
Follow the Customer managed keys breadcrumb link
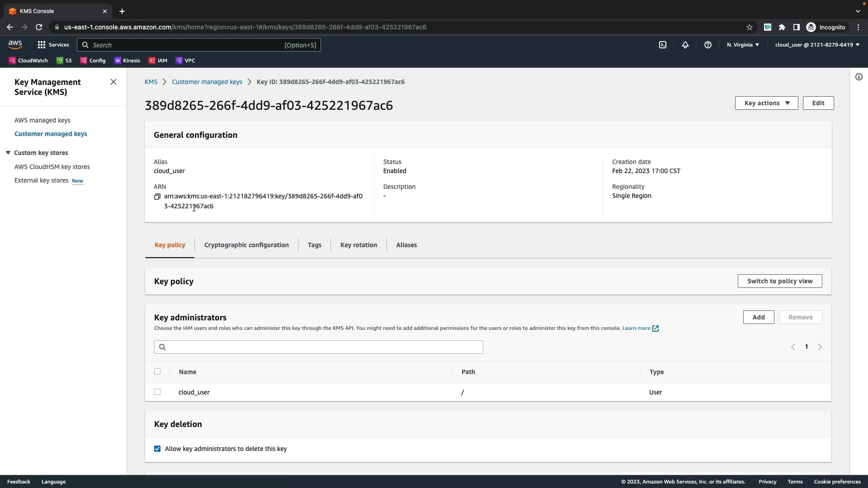[207, 82]
